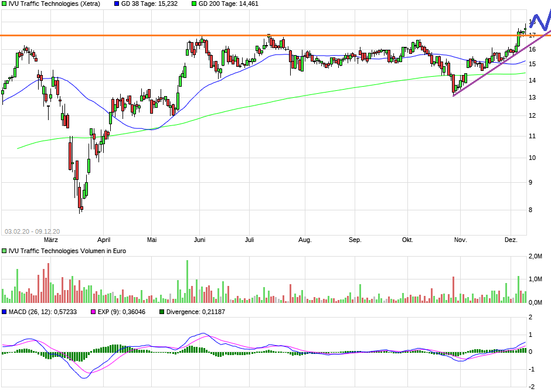Click the MACD blue legend swatch
551x392 pixels.
(4, 312)
